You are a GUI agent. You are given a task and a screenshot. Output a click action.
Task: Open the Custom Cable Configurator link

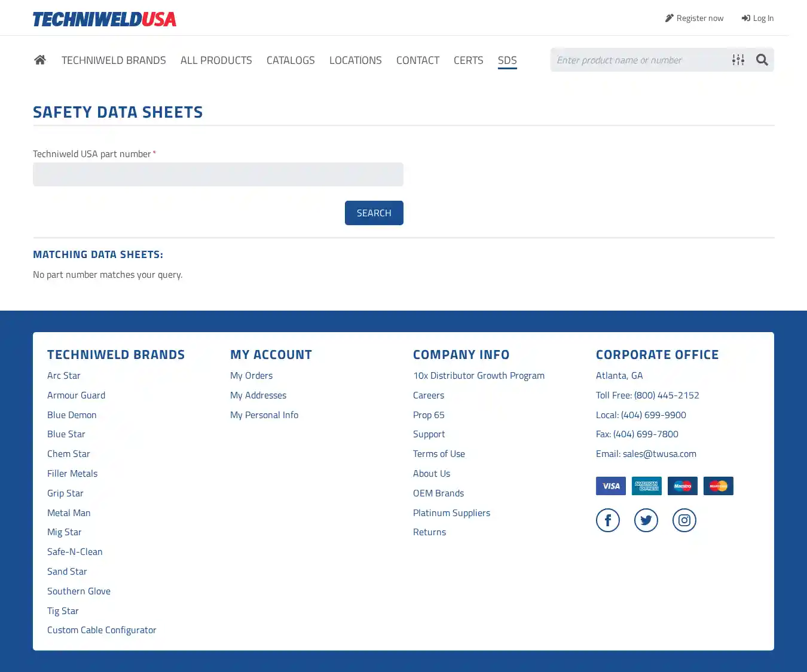[102, 630]
